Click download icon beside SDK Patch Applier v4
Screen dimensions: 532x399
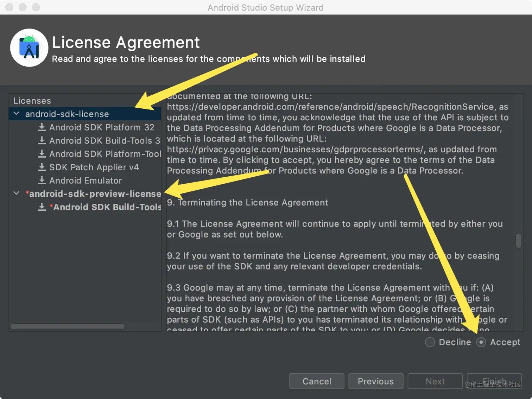pos(42,167)
